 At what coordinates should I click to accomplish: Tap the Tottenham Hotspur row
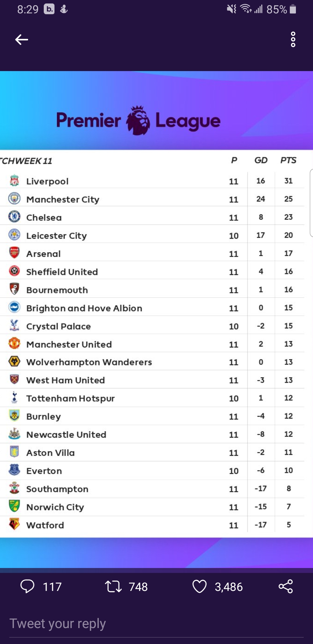(152, 398)
